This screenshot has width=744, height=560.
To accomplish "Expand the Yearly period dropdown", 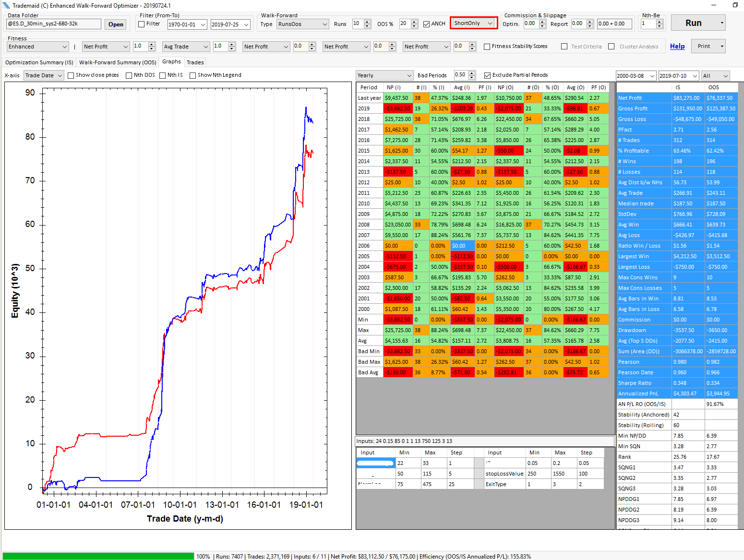I will [x=409, y=75].
